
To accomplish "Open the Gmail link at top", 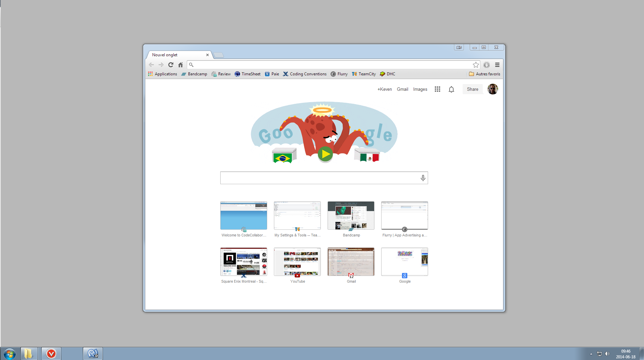I will point(402,89).
